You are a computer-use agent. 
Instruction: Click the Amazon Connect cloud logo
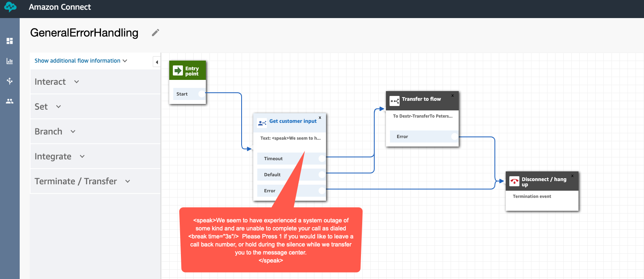pyautogui.click(x=10, y=7)
